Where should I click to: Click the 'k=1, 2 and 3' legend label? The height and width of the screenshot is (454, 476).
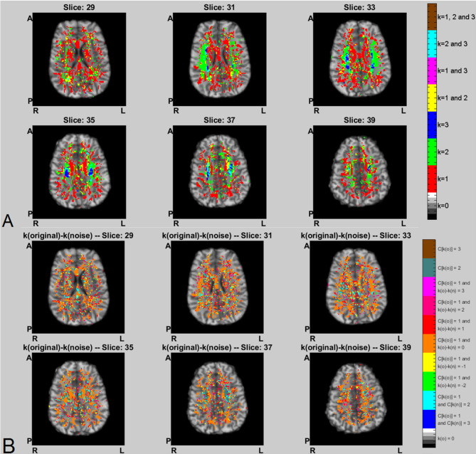pyautogui.click(x=456, y=17)
